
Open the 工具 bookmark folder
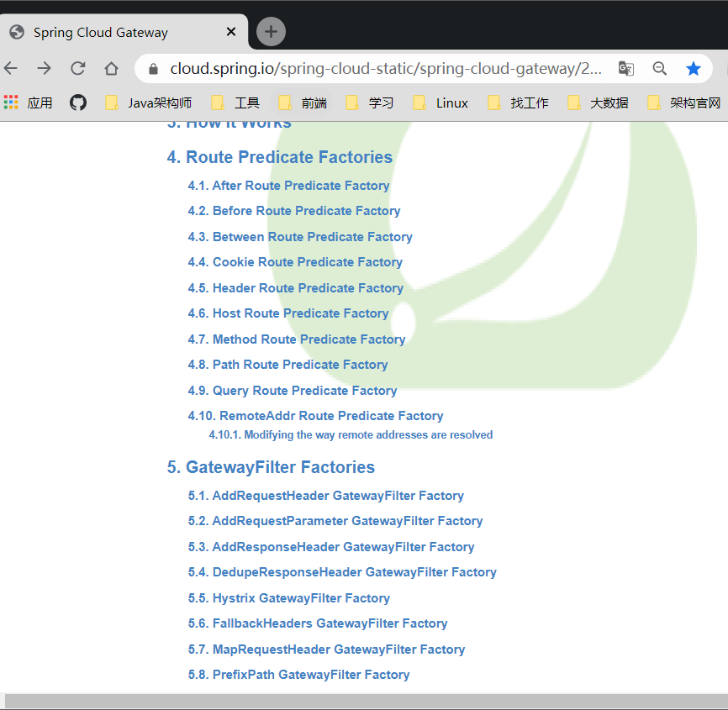coord(235,103)
